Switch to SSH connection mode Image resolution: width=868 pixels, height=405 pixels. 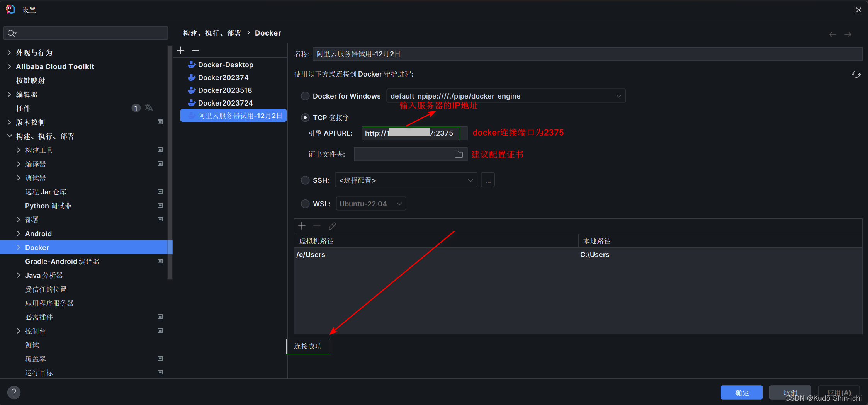305,180
